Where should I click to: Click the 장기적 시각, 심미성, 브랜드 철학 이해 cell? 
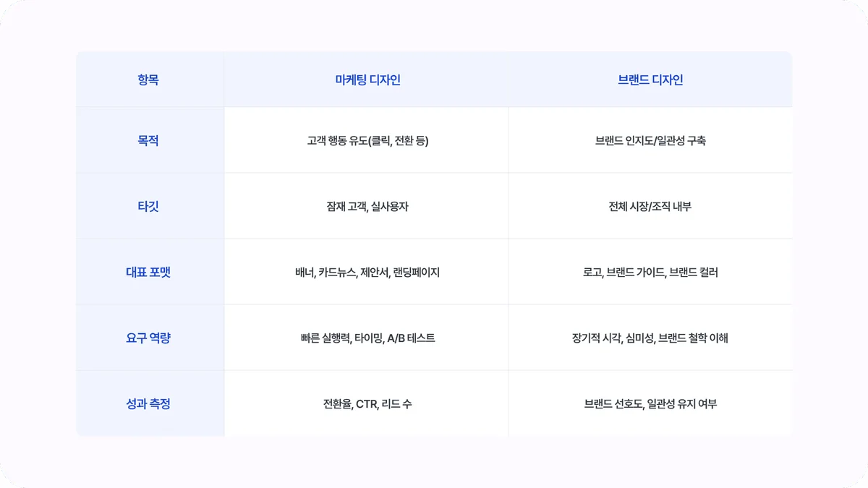(x=650, y=338)
